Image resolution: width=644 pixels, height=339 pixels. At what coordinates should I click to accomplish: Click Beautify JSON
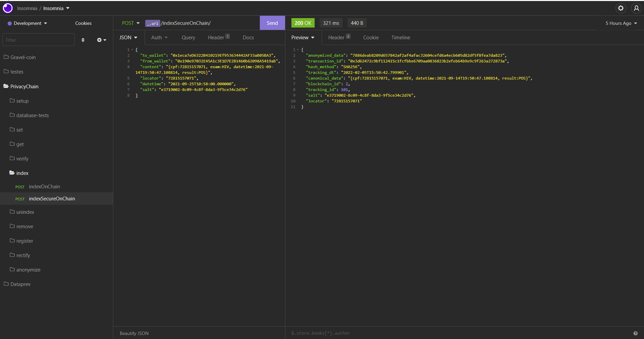134,333
